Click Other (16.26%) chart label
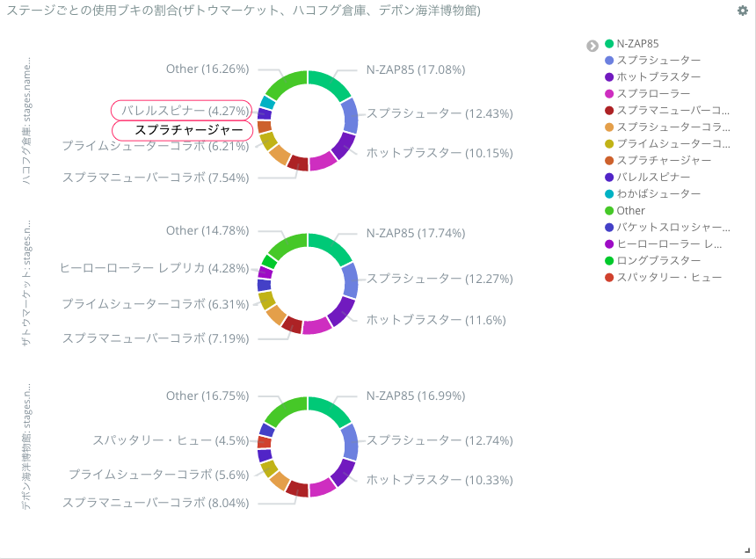The height and width of the screenshot is (559, 756). [207, 69]
